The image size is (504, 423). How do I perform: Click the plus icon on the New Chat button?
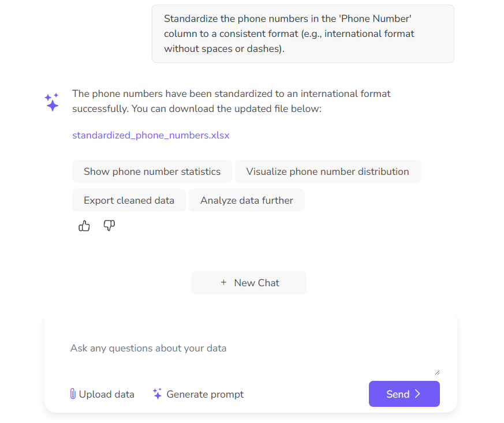tap(223, 283)
